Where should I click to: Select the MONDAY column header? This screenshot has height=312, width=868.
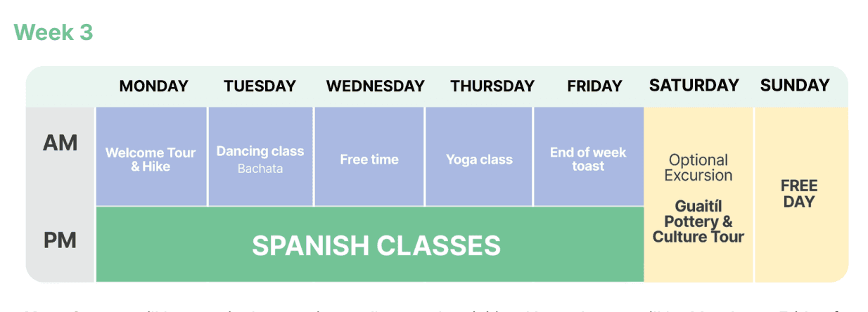[153, 86]
